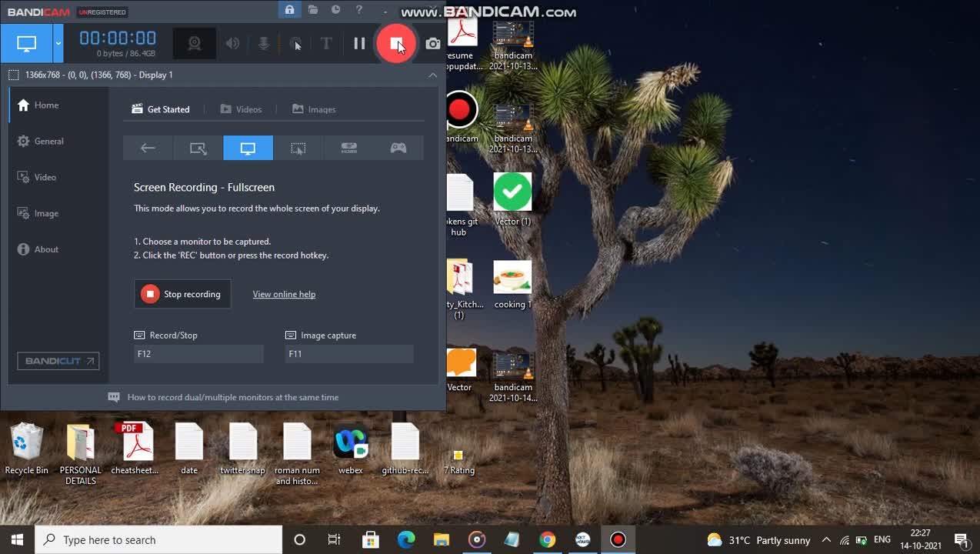Click the Image capture hotkey field F11
Image resolution: width=980 pixels, height=554 pixels.
point(349,354)
